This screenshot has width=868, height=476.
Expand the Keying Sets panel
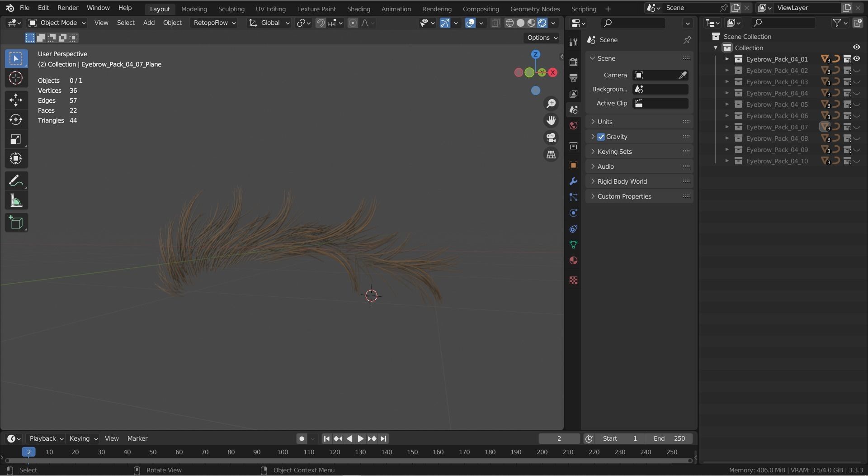tap(639, 152)
